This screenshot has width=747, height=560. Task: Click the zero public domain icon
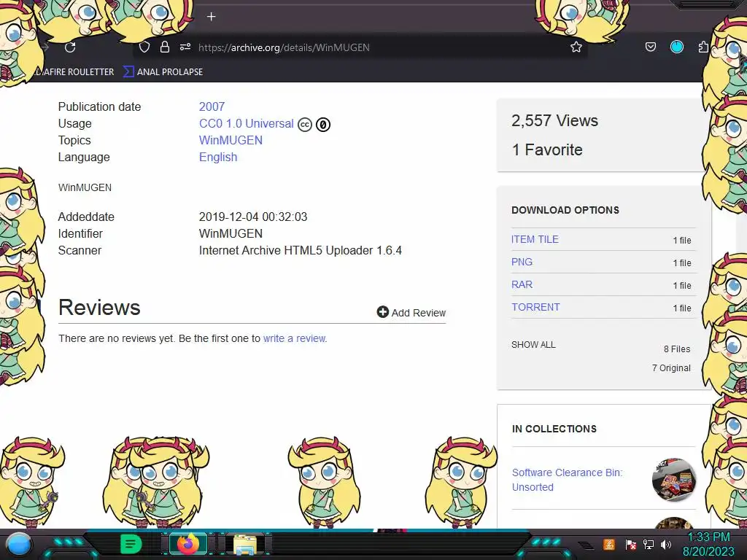pos(323,125)
